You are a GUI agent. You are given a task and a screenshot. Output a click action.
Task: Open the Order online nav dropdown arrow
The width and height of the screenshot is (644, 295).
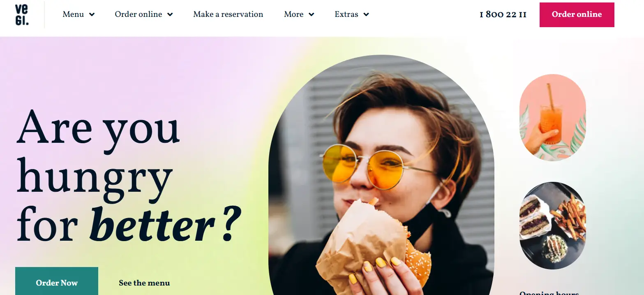coord(170,14)
